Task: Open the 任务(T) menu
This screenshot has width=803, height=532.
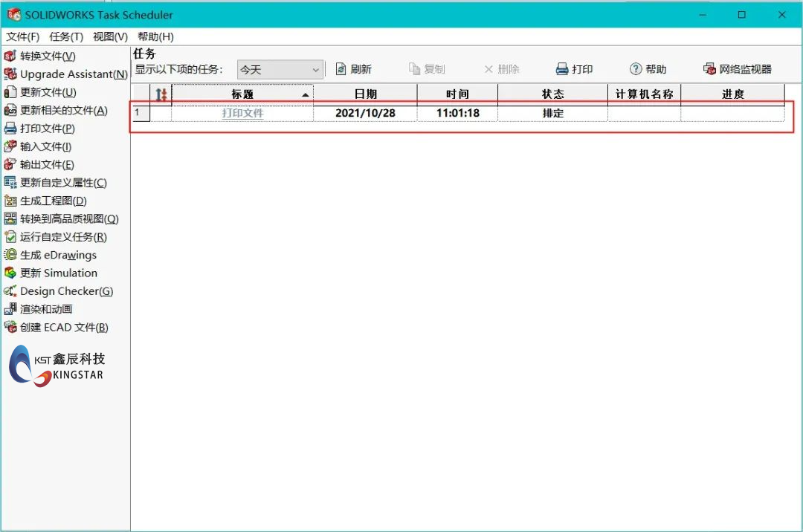Action: click(66, 36)
